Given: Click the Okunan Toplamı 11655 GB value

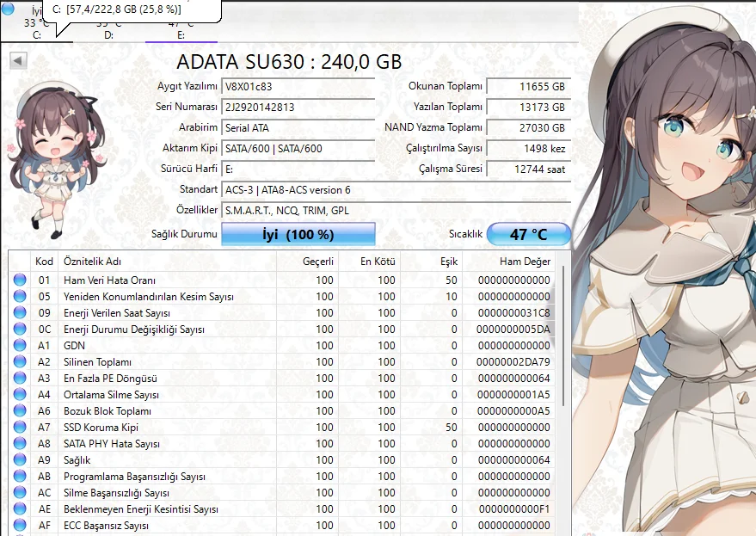Looking at the screenshot, I should (x=528, y=87).
